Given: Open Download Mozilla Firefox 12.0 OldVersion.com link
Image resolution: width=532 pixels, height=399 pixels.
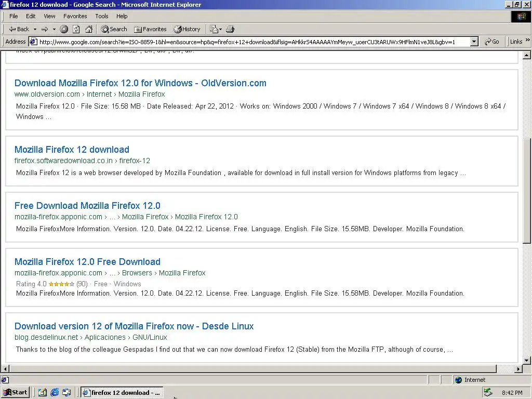Looking at the screenshot, I should 140,83.
